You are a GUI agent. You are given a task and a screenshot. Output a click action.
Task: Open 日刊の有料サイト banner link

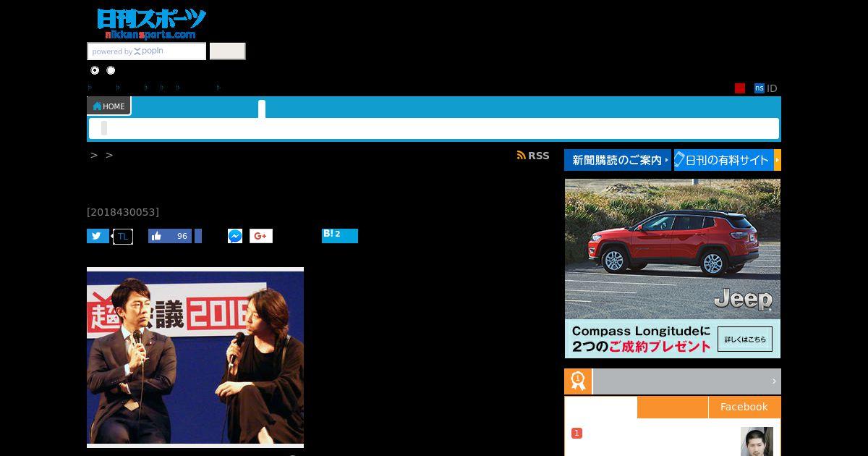727,160
